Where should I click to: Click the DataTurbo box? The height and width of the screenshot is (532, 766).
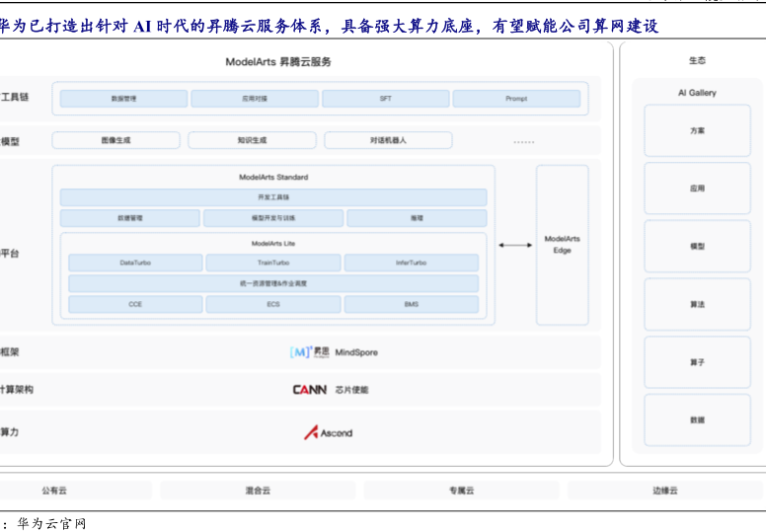click(135, 263)
